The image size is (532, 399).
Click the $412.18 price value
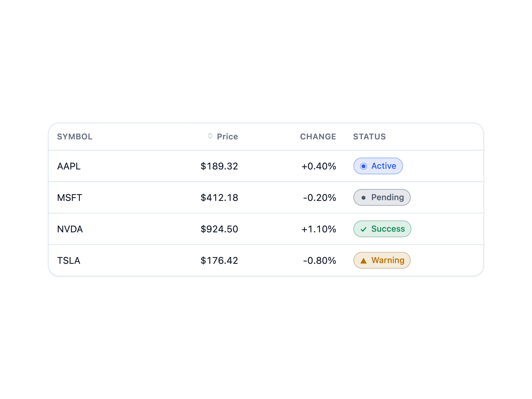coord(219,198)
